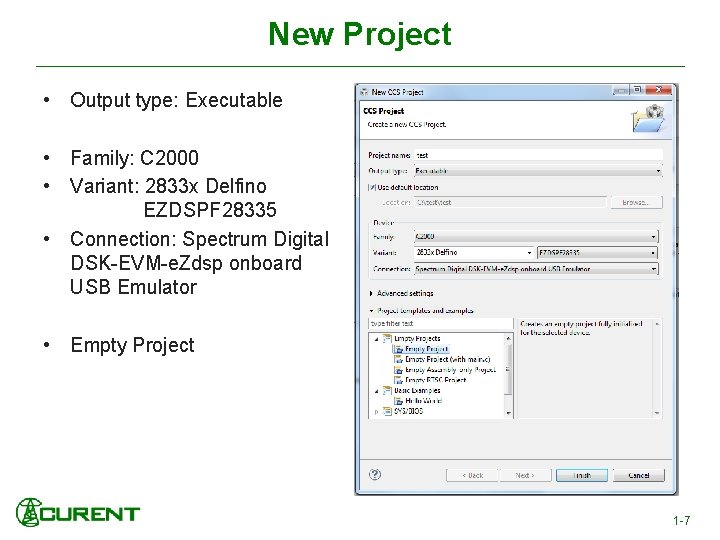
Task: Click the Cancel button
Action: pyautogui.click(x=639, y=475)
